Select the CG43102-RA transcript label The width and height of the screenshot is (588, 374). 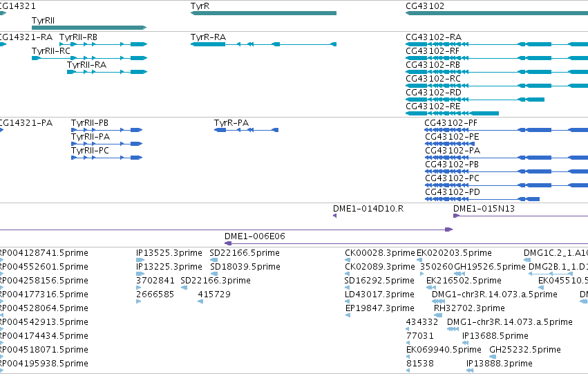click(433, 37)
